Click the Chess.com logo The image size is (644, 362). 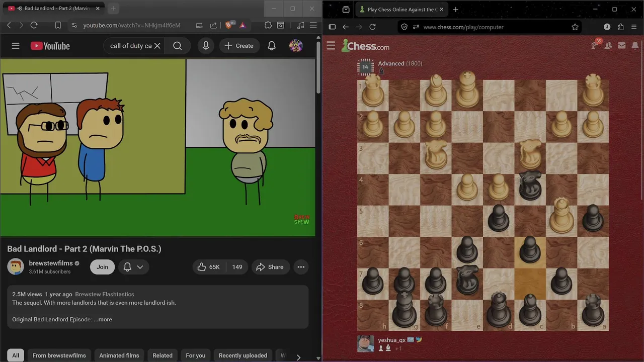[365, 46]
